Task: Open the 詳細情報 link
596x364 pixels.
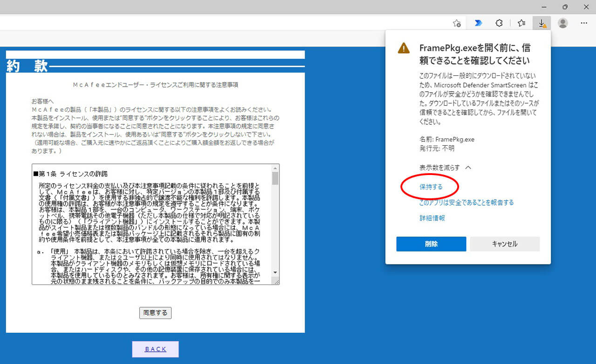Action: click(432, 218)
